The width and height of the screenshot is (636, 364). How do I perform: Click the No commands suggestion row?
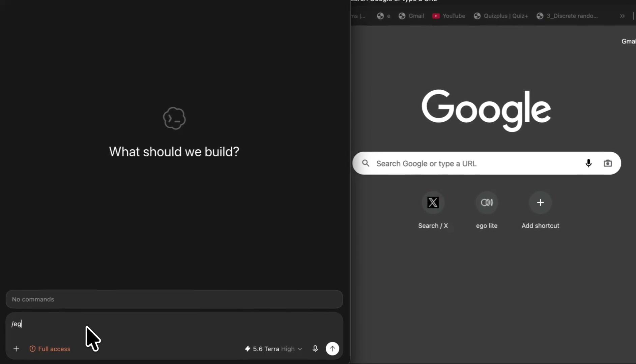pos(174,299)
